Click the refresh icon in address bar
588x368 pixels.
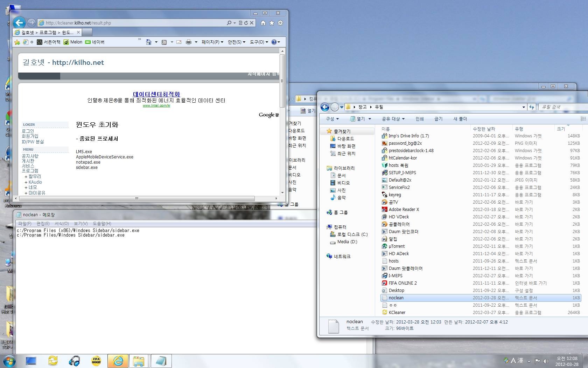click(x=246, y=23)
